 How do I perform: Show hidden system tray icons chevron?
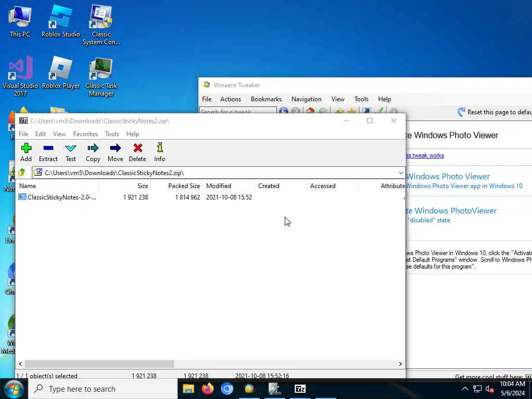[x=465, y=389]
